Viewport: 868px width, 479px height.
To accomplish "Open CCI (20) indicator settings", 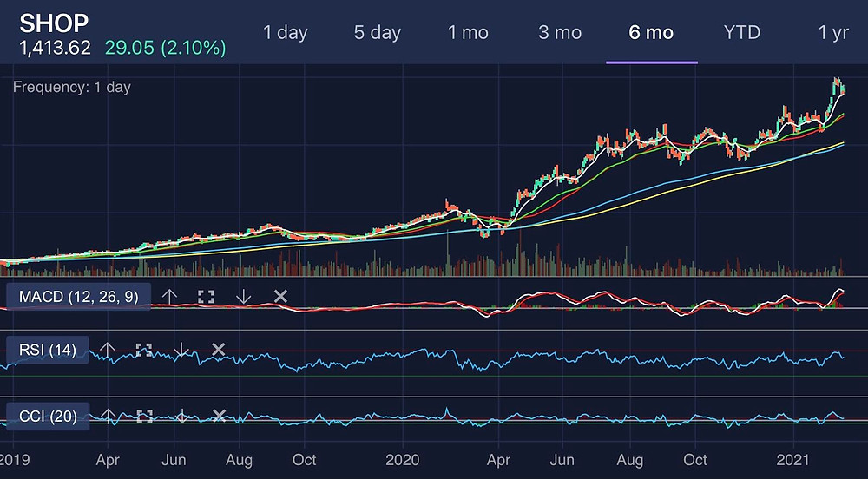I will 48,416.
